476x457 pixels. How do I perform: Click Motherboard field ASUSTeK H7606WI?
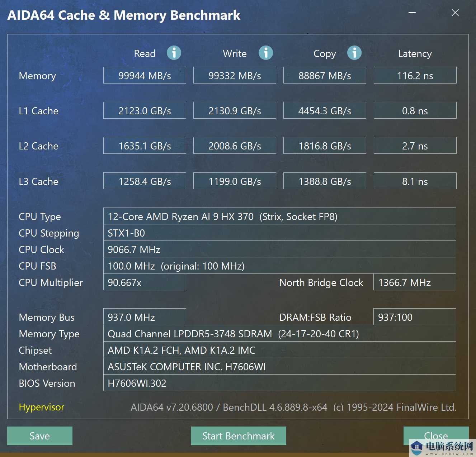pos(280,366)
